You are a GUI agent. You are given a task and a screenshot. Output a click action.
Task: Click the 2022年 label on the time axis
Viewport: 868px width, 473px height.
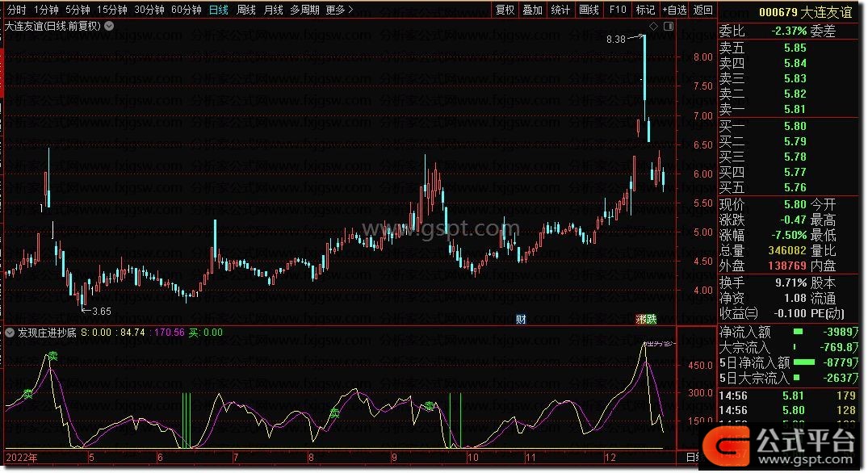[x=22, y=458]
